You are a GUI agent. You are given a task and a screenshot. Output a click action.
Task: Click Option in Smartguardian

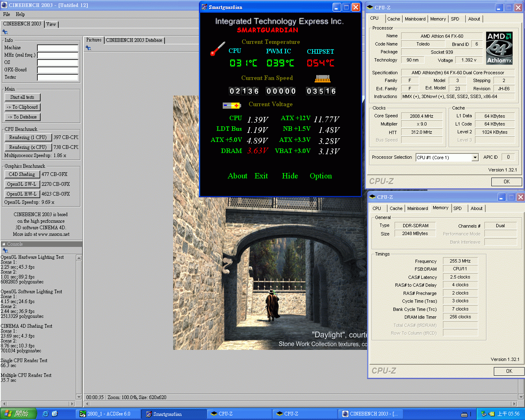pyautogui.click(x=321, y=176)
